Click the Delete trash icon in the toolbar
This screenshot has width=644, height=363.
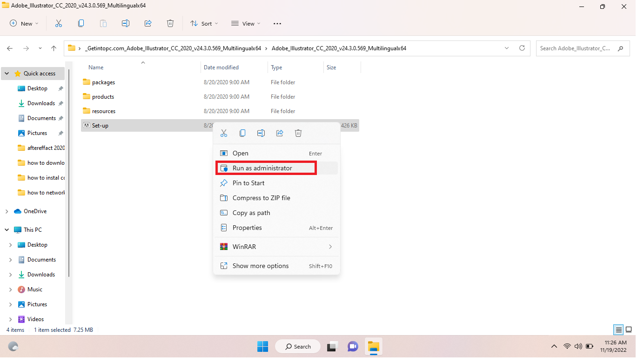pyautogui.click(x=170, y=23)
